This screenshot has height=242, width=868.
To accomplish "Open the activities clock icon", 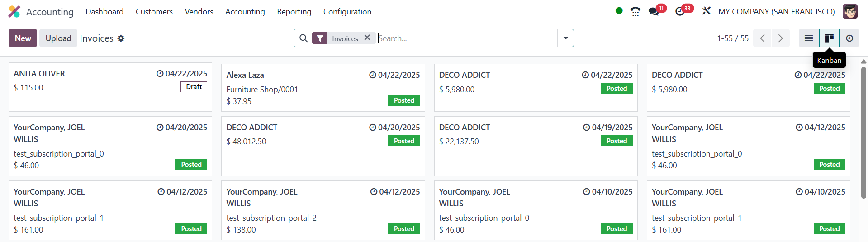I will [680, 11].
